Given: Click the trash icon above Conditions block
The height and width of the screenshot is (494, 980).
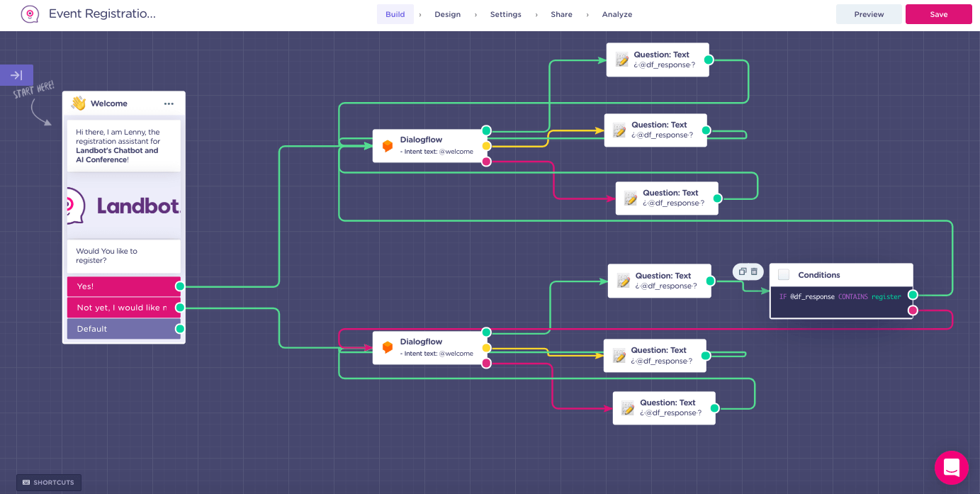Looking at the screenshot, I should point(754,271).
